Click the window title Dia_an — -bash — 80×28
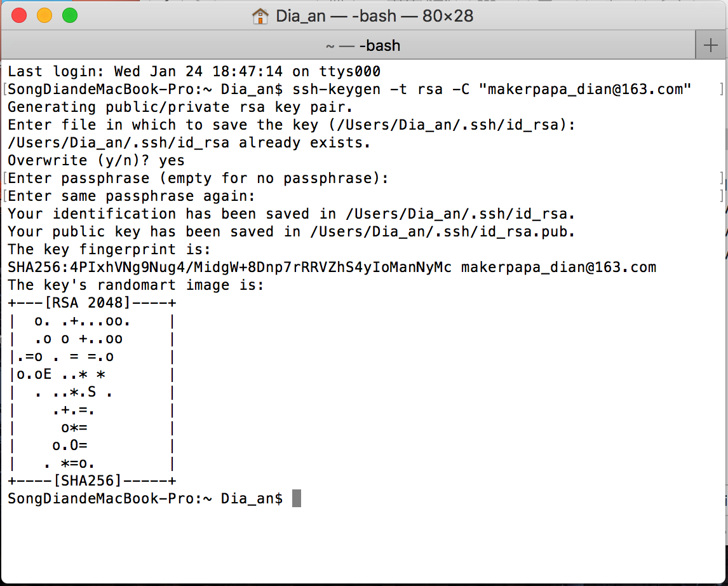Screen dimensions: 728x586 click(374, 17)
